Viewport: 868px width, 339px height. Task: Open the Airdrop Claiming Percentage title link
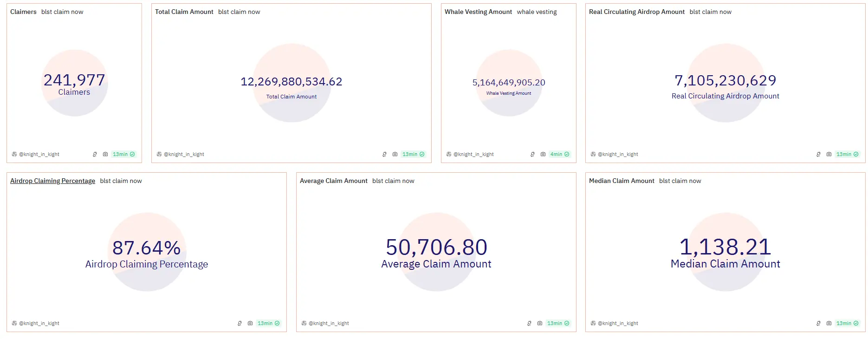52,181
